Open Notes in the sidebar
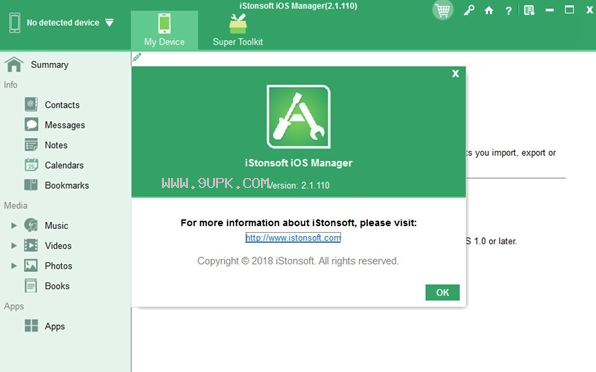Screen dimensions: 596x372 [56, 145]
